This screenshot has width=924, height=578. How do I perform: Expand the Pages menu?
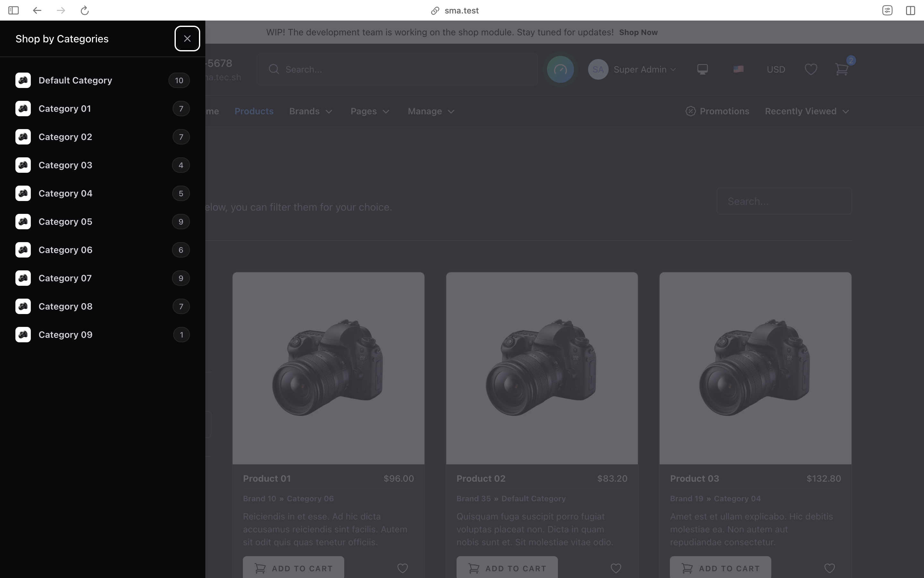[370, 111]
